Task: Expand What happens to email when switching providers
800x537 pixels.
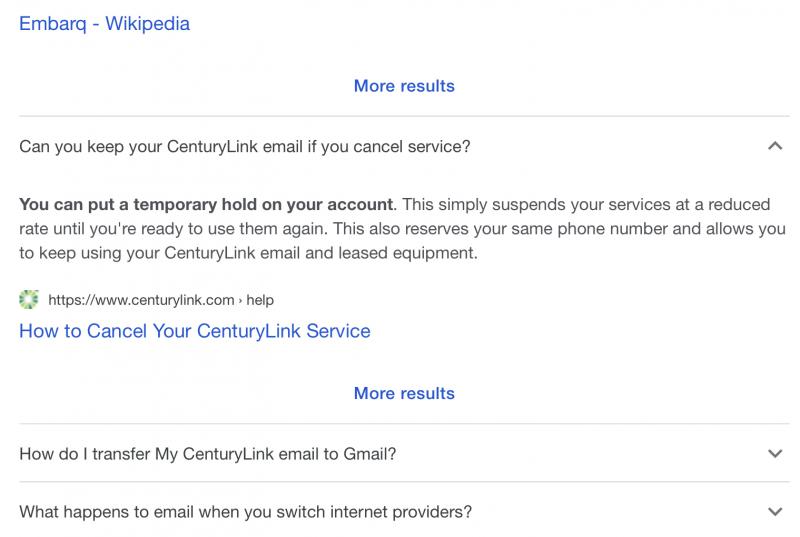Action: tap(404, 512)
